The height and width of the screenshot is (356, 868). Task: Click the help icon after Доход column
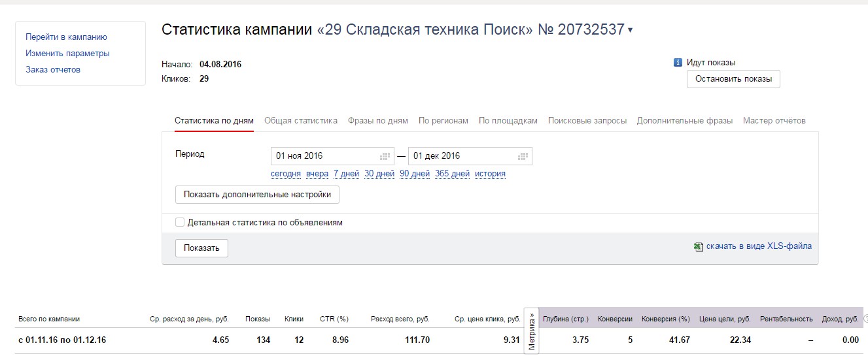click(x=865, y=319)
